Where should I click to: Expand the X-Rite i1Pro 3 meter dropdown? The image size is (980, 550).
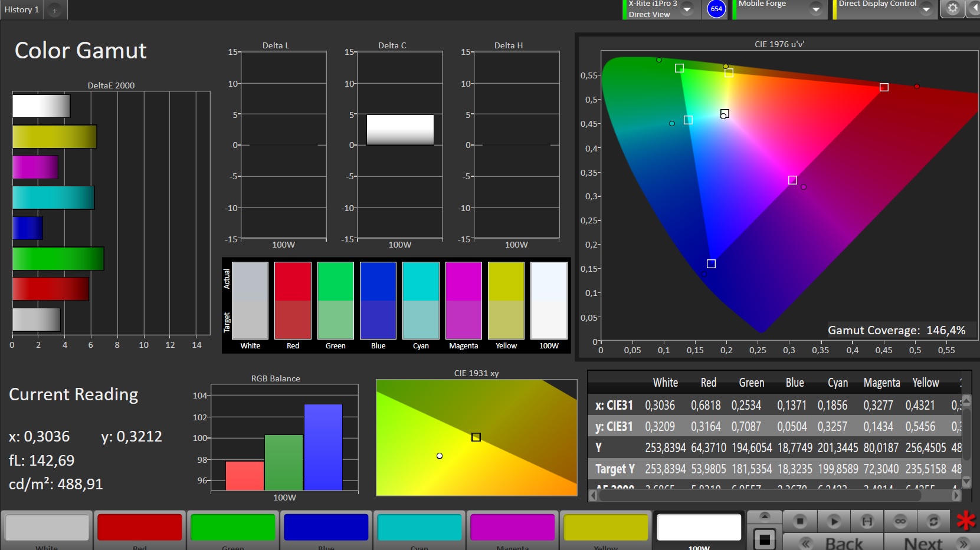(x=687, y=9)
